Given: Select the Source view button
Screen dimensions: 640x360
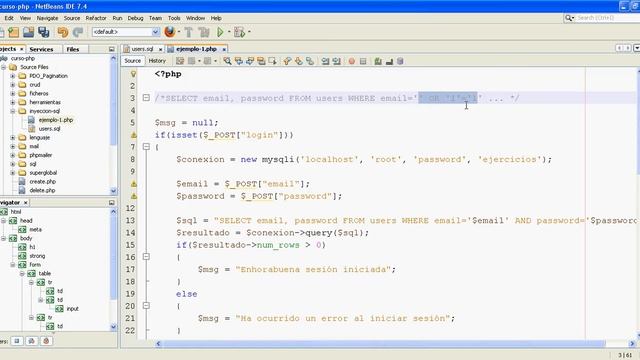Looking at the screenshot, I should [x=133, y=61].
